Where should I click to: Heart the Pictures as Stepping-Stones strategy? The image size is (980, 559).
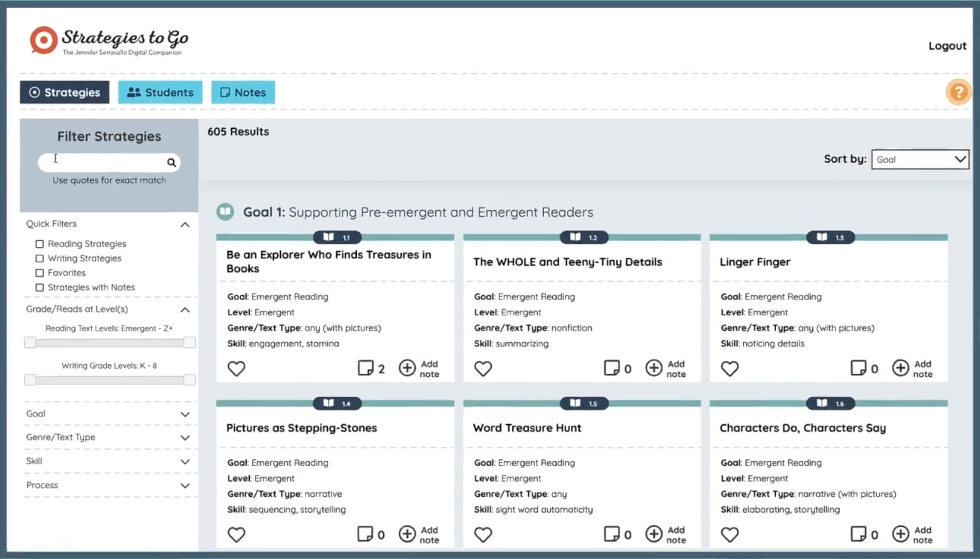(x=236, y=534)
